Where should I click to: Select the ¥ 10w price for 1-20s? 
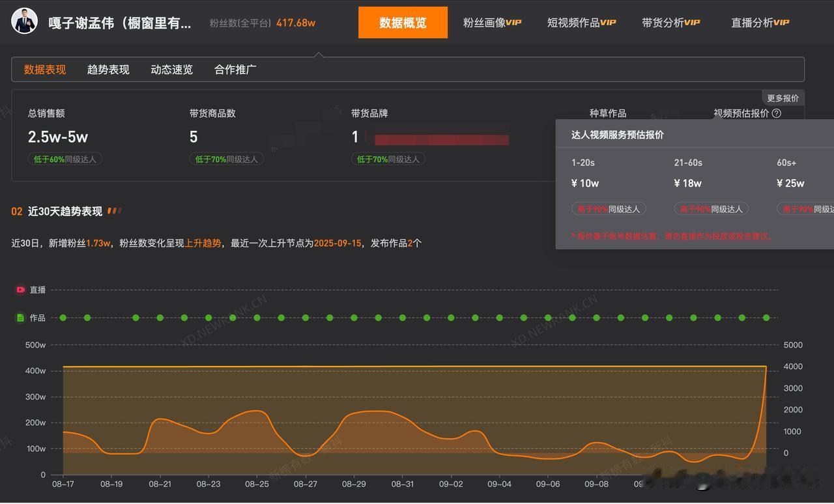585,184
